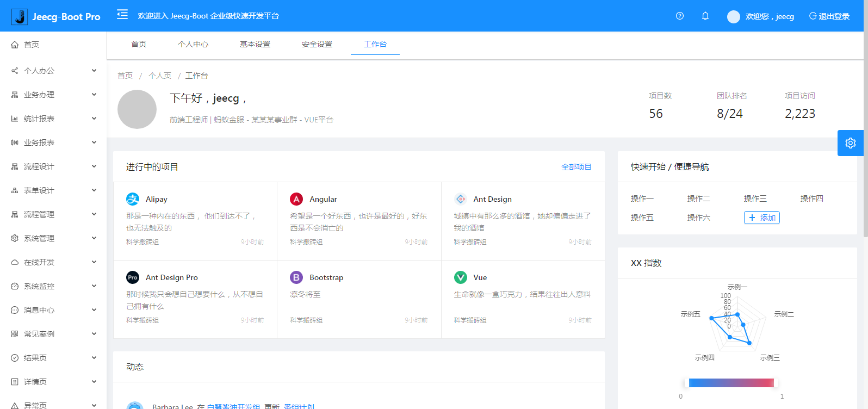Click the 添加 button in quick navigation
The image size is (868, 409).
point(762,218)
